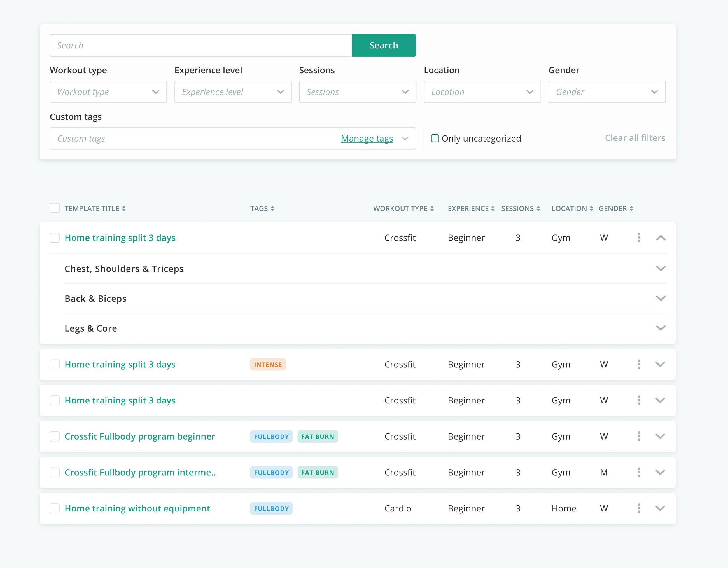Expand Crossfit Fullbody program interme.. row
This screenshot has width=728, height=568.
click(660, 472)
